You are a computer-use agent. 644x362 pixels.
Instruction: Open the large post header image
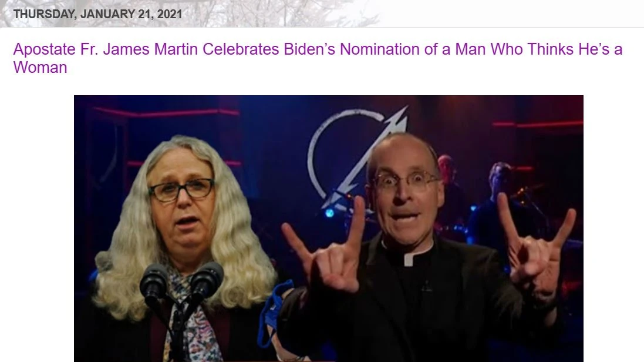click(x=329, y=229)
